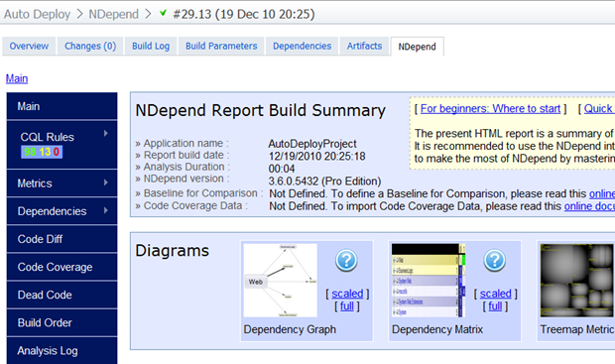Open the Code Diff sidebar item
Screen dimensions: 615x364
coord(61,239)
